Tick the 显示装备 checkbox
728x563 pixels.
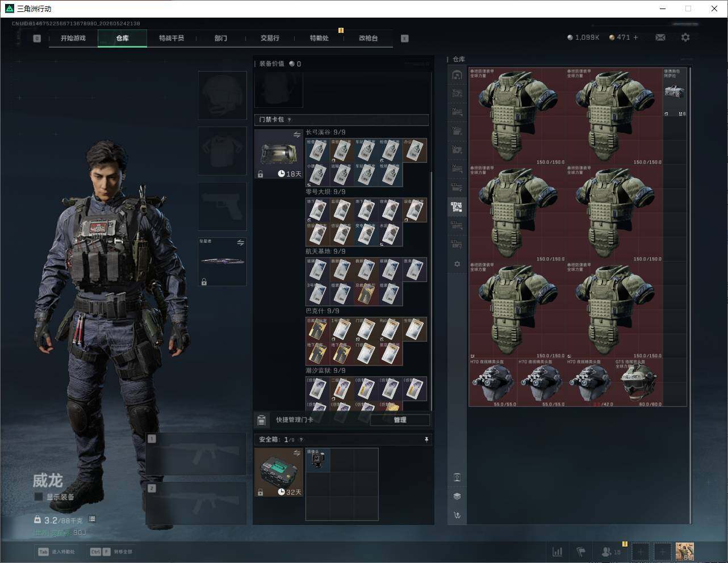tap(38, 497)
